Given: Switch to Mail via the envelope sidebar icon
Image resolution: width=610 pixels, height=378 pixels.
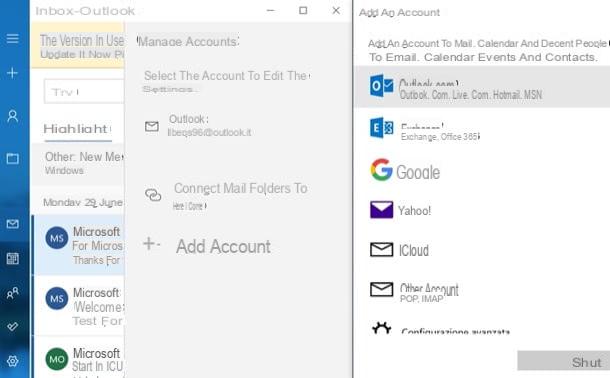Looking at the screenshot, I should 12,224.
